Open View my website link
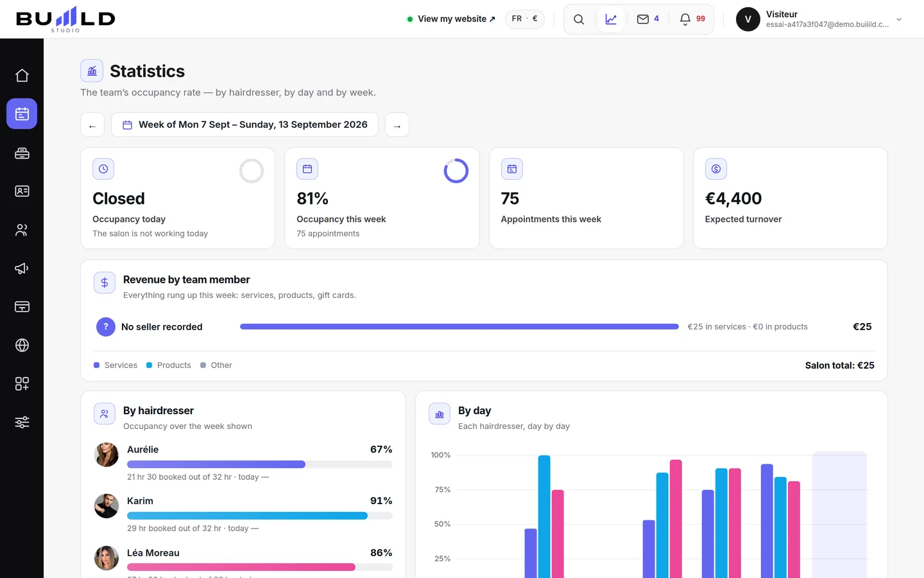 [451, 19]
